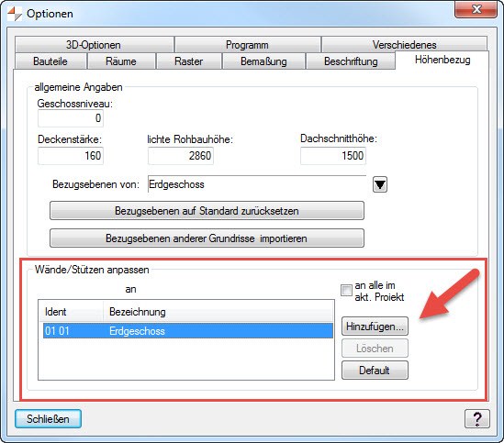Click the Bezugsebenen von Erdgeschoss combo field
This screenshot has height=443, width=504.
point(257,184)
